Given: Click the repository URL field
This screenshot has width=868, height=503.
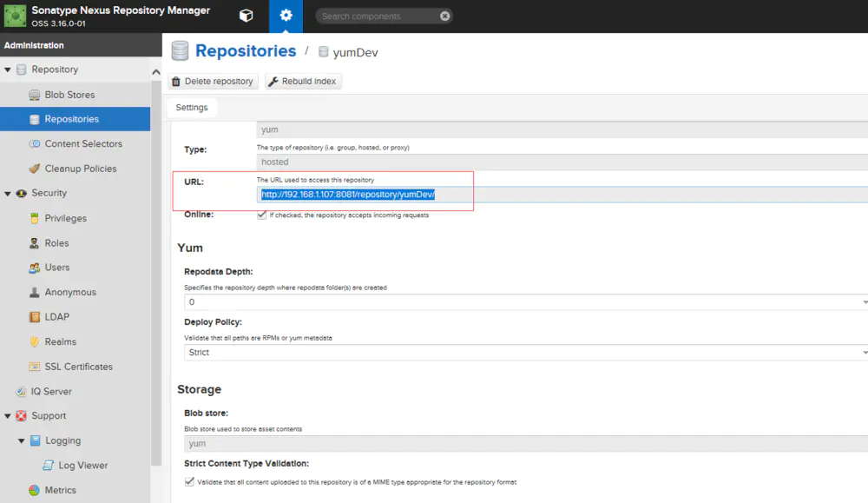Looking at the screenshot, I should tap(562, 195).
